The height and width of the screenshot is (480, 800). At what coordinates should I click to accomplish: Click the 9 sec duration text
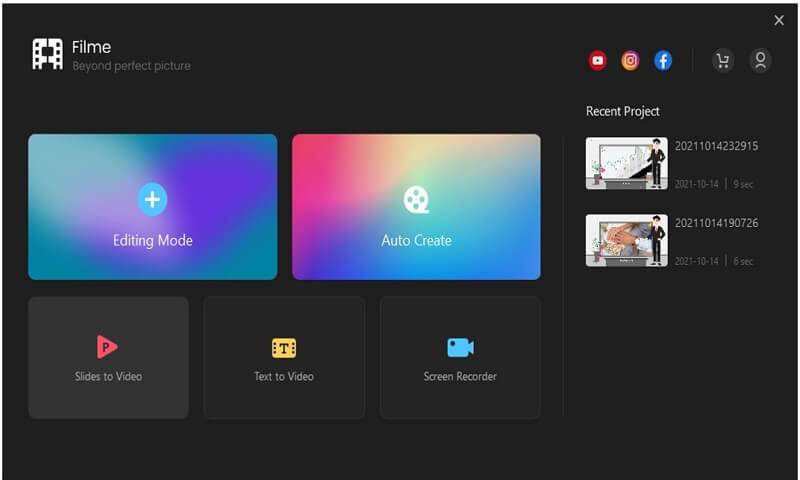[743, 184]
